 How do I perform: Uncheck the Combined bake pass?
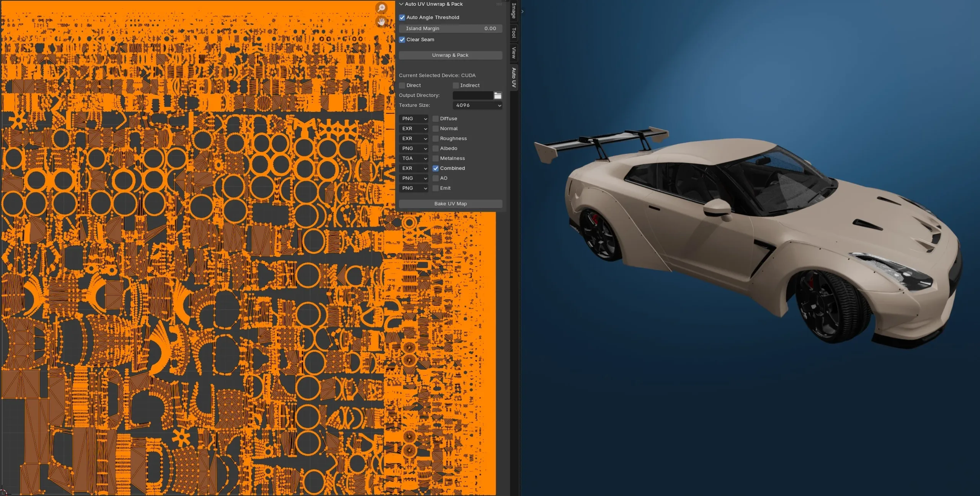[x=435, y=168]
